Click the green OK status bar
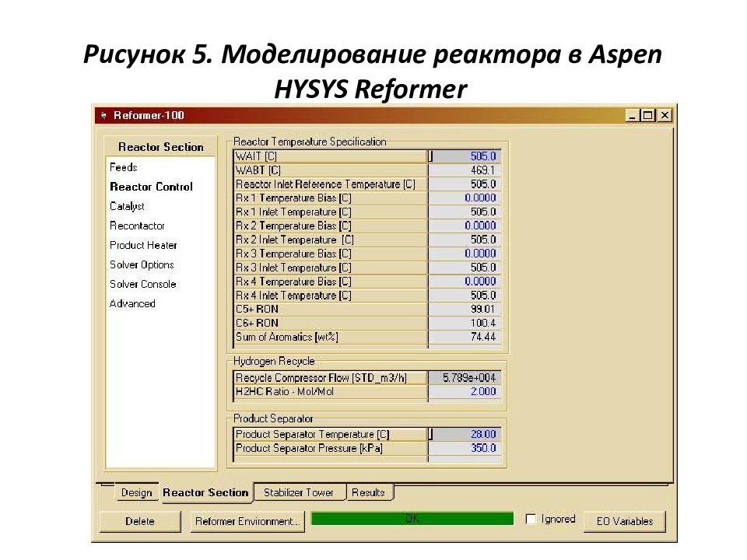This screenshot has width=747, height=560. pos(412,519)
